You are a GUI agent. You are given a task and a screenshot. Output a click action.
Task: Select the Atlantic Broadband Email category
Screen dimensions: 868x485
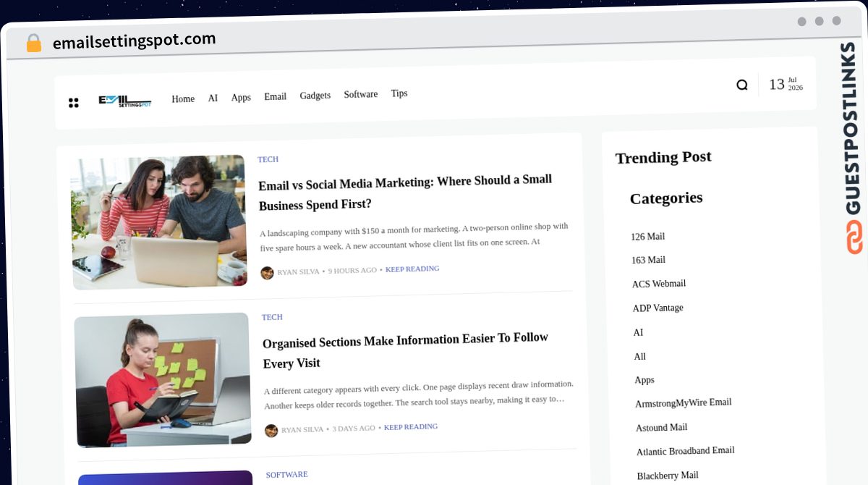click(x=686, y=451)
